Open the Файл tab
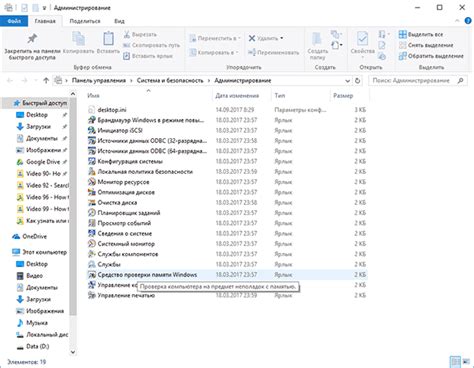The image size is (474, 368). 14,21
